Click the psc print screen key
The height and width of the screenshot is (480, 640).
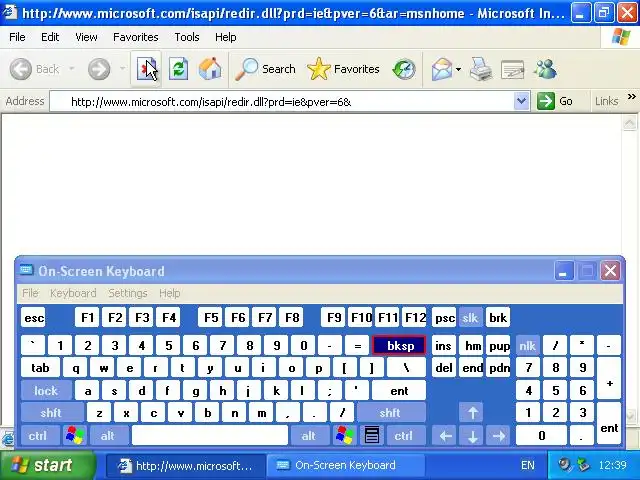(x=444, y=318)
